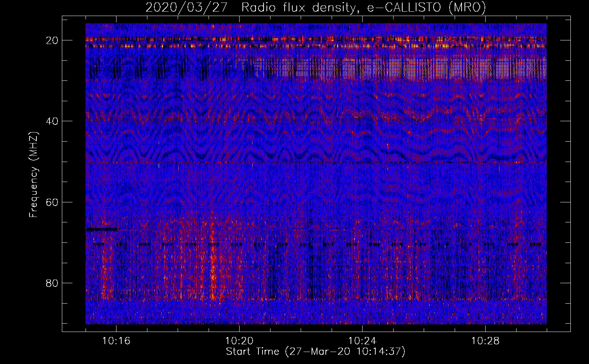Select the "Frequency (MHZ)" y-axis label
589x364 pixels.
point(33,175)
